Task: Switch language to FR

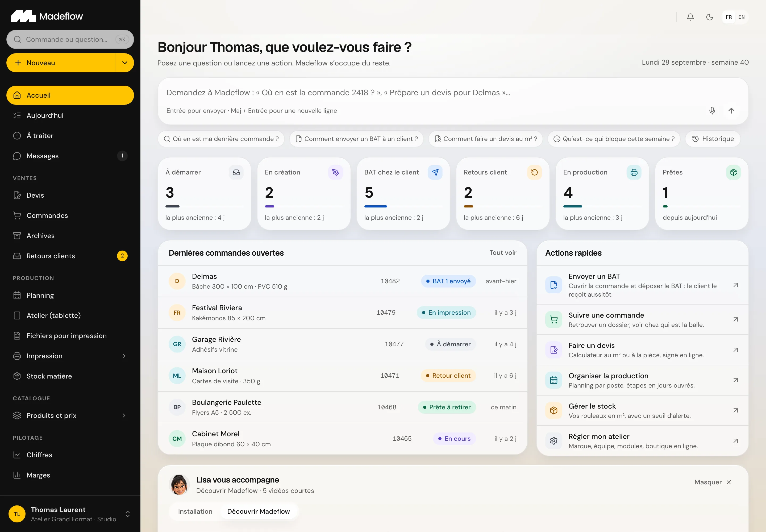Action: point(729,17)
